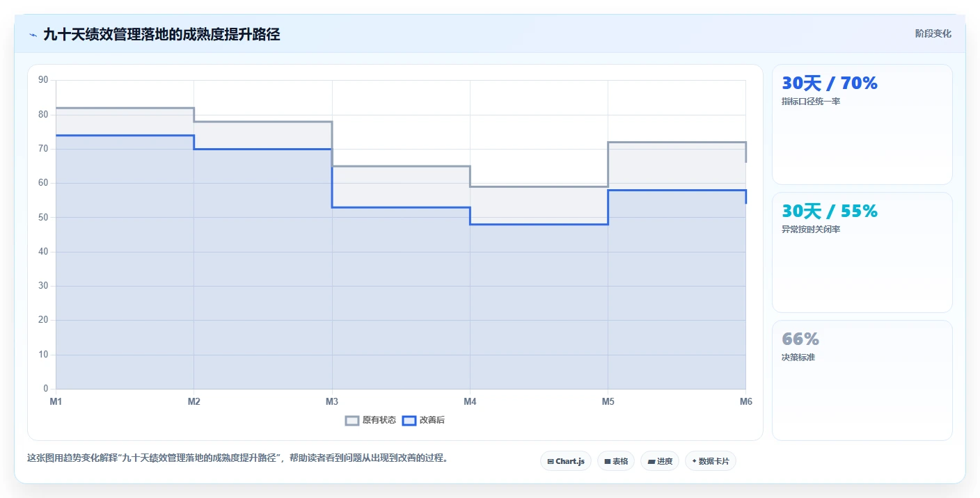Screen dimensions: 980x498
Task: Click the title 九十天绩效管理落地的成熟度提升路径
Action: pyautogui.click(x=161, y=35)
